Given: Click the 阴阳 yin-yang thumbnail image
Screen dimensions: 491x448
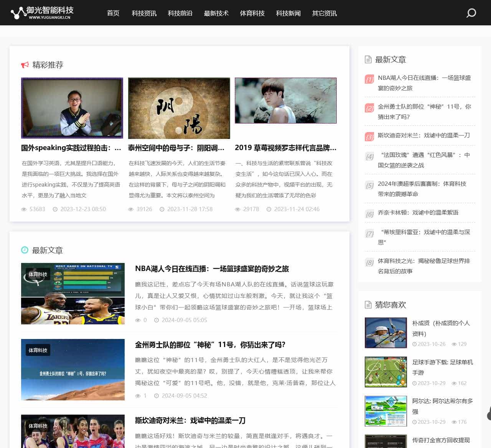Looking at the screenshot, I should (x=179, y=108).
